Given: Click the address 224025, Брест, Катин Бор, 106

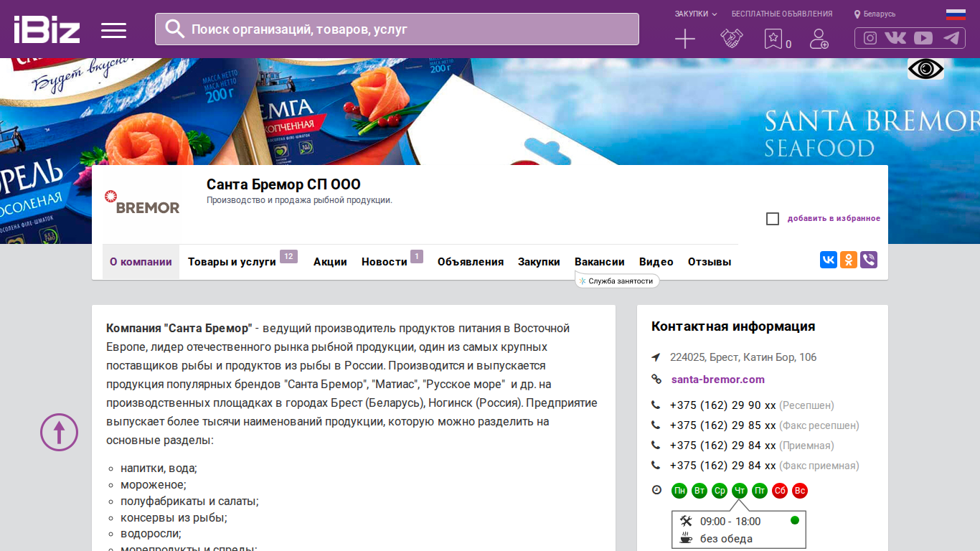Looking at the screenshot, I should (743, 357).
